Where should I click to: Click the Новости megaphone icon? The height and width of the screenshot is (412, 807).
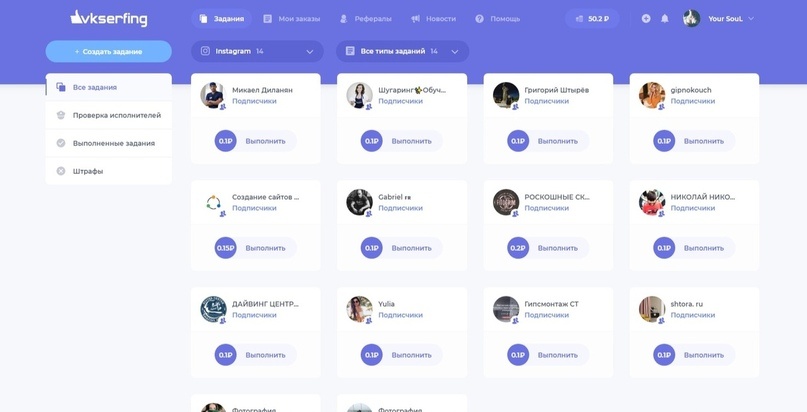click(x=415, y=19)
